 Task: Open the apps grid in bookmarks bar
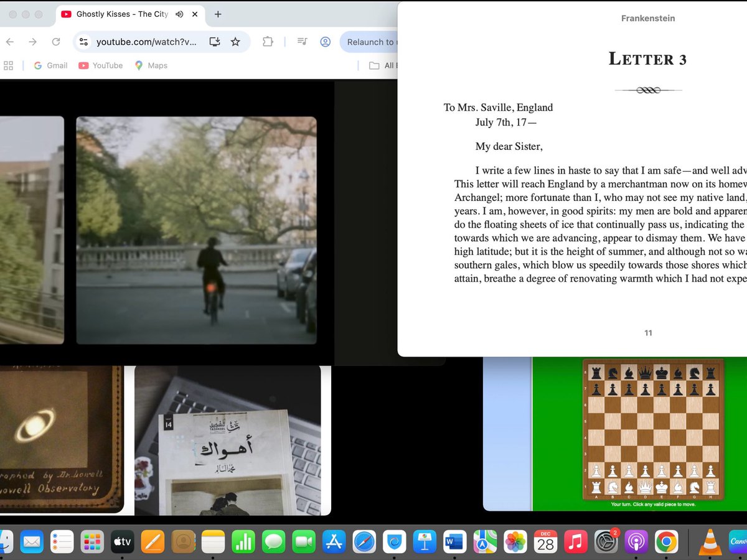9,65
